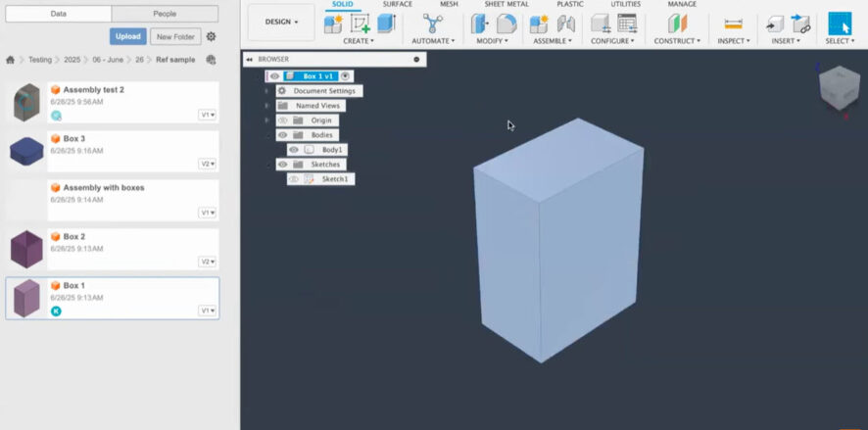Select the Extrude tool

pos(386,24)
